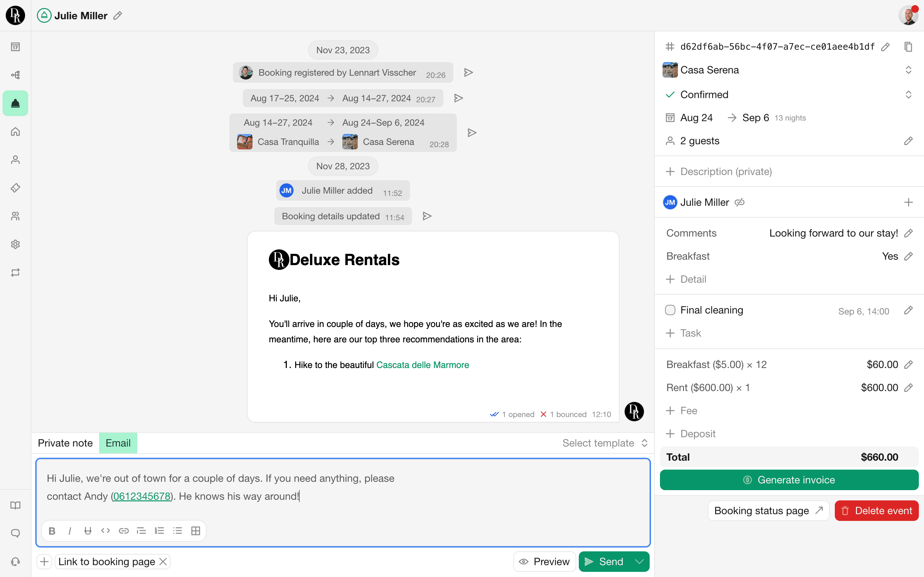Image resolution: width=924 pixels, height=577 pixels.
Task: Edit the 2 guests count
Action: (x=908, y=141)
